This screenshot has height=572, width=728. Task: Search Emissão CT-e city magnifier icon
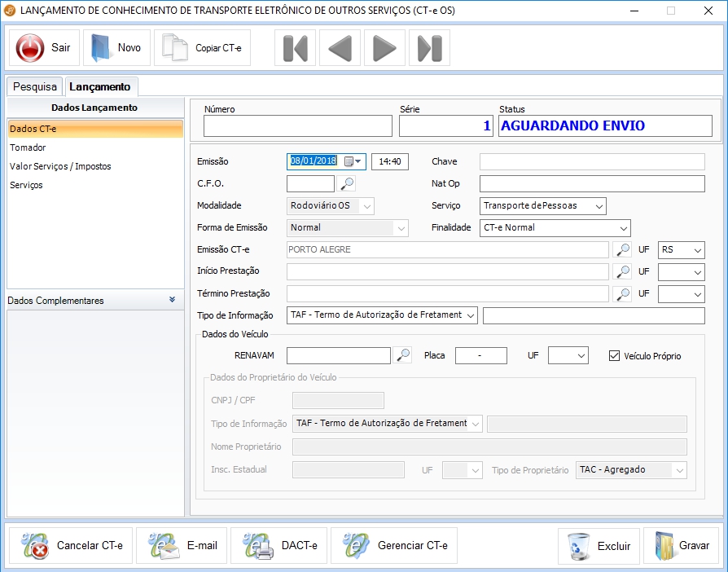coord(622,249)
